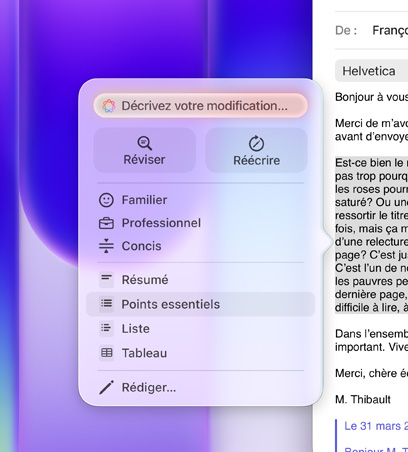Click the Réécrire button

click(256, 150)
